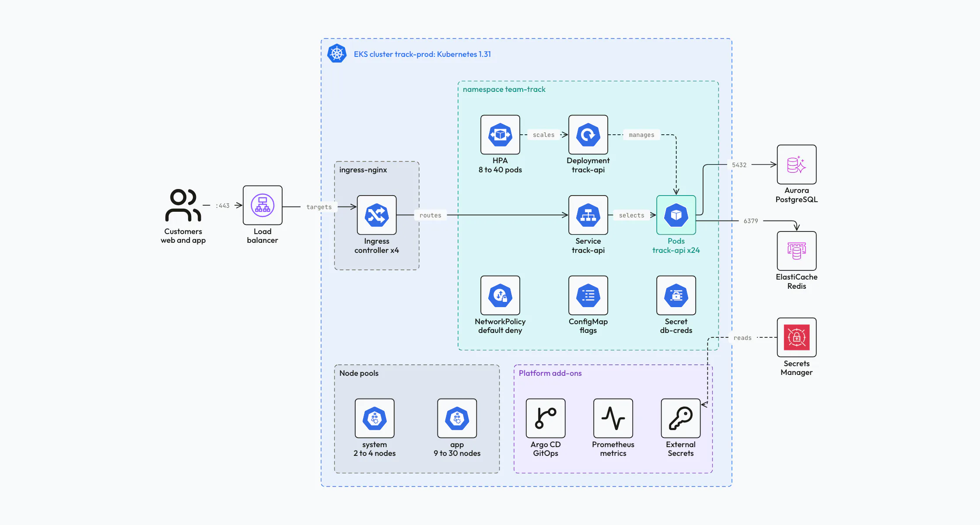Click the Deployment track-api icon
The height and width of the screenshot is (525, 980).
[588, 135]
